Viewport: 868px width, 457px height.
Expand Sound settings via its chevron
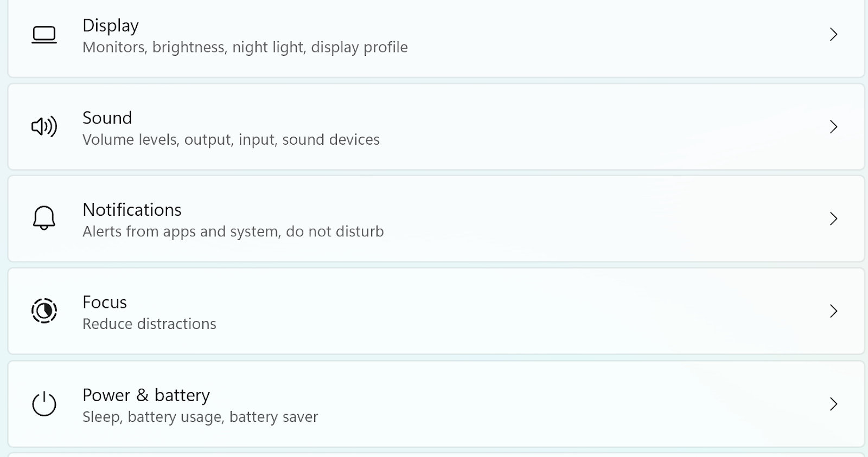(x=834, y=127)
